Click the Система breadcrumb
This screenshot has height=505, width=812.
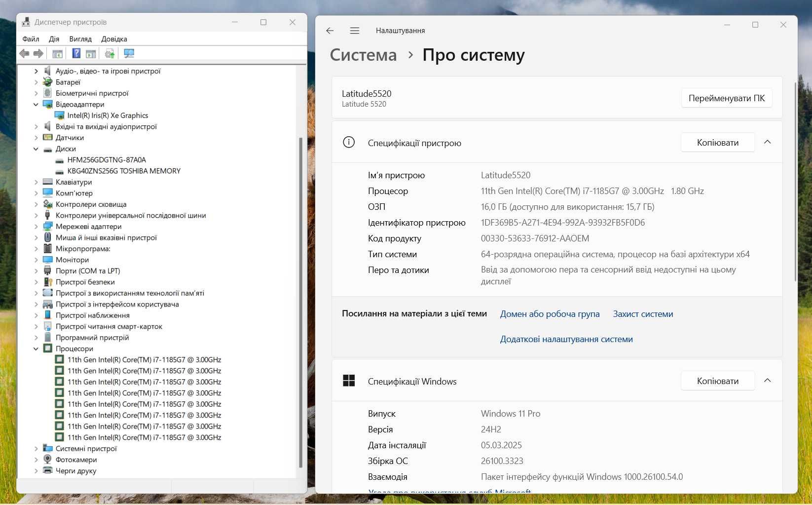(363, 55)
